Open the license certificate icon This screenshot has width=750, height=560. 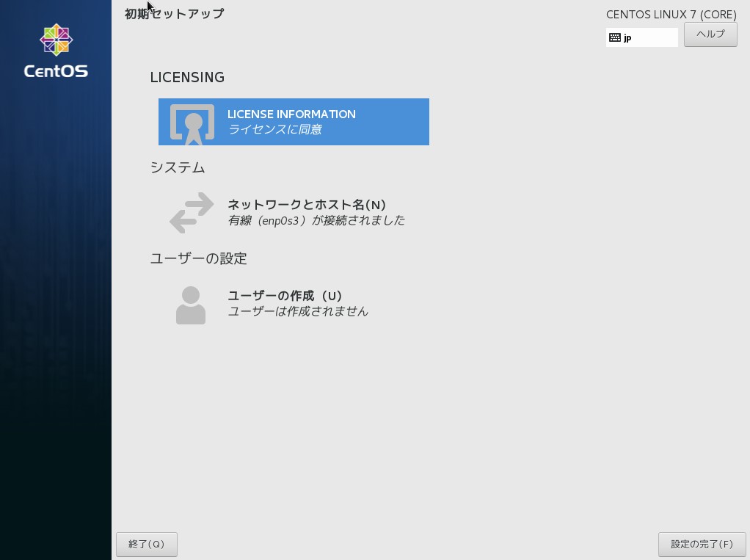(x=192, y=123)
